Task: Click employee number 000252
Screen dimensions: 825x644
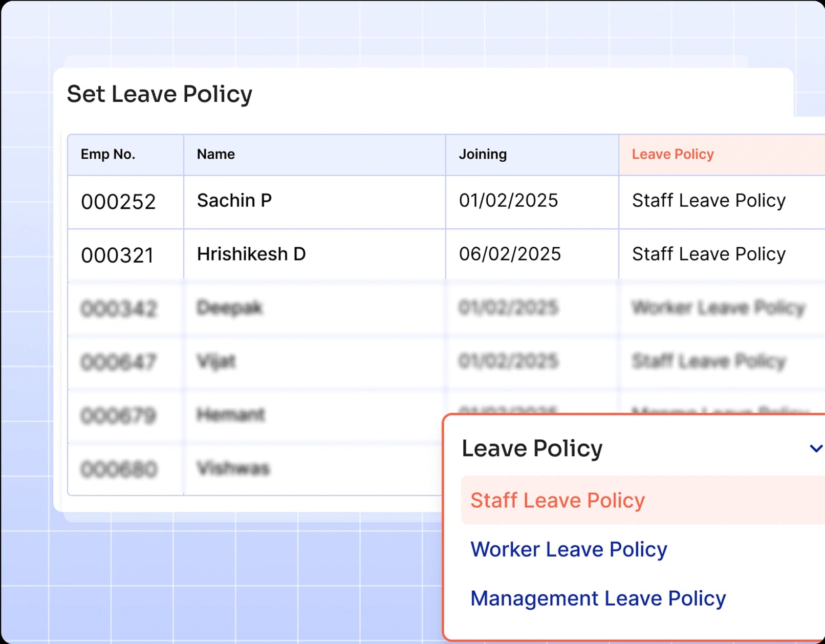Action: point(118,202)
